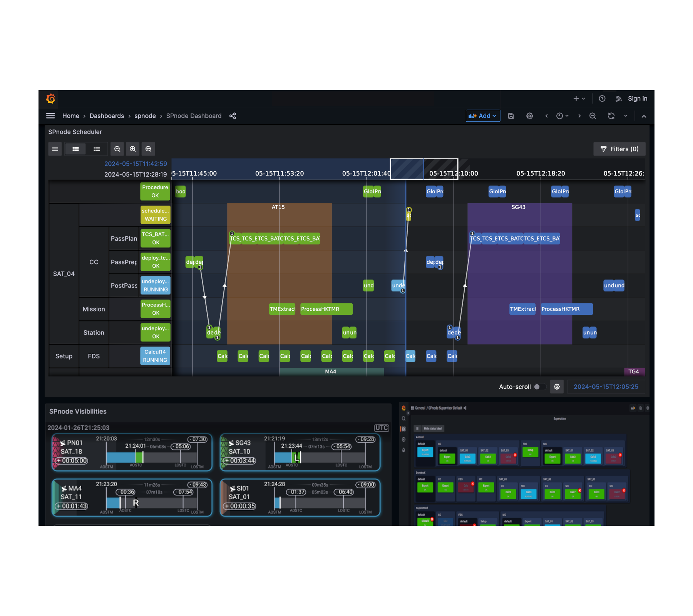Image resolution: width=693 pixels, height=616 pixels.
Task: Expand refresh interval dropdown arrow
Action: pyautogui.click(x=626, y=116)
